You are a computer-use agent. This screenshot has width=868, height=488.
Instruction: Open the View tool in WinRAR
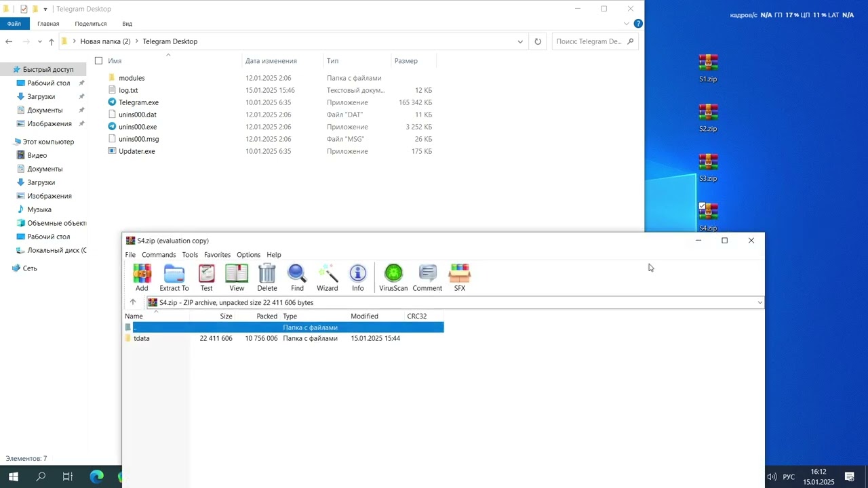(237, 278)
